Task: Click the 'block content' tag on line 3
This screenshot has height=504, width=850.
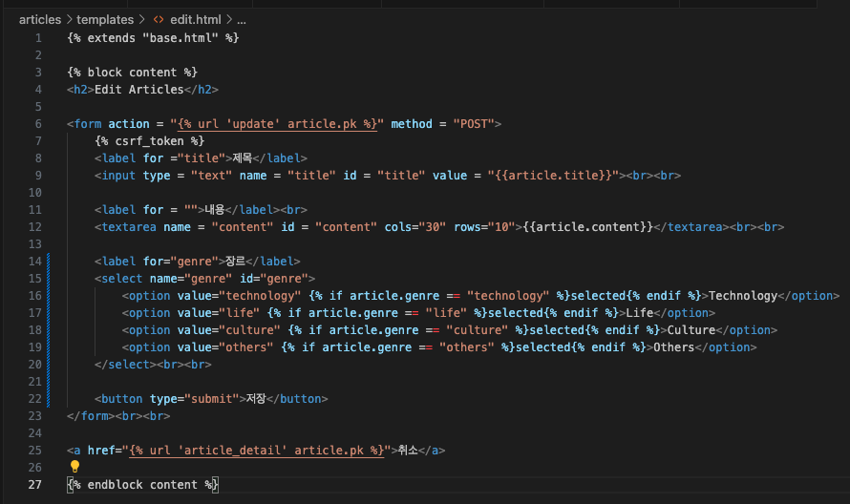Action: 132,73
